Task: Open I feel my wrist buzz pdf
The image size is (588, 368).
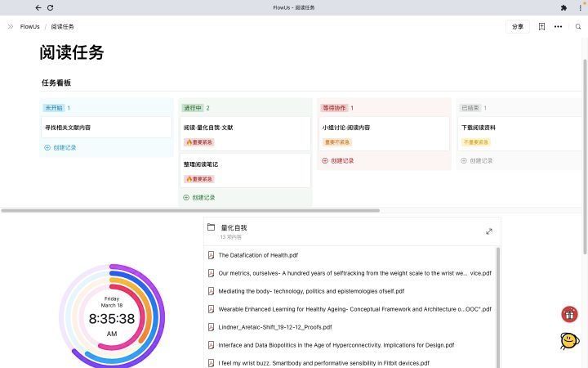Action: click(x=323, y=363)
